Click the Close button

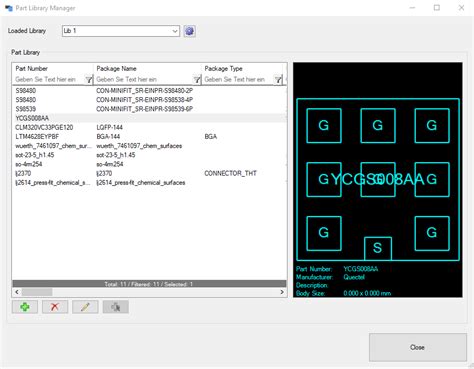point(418,347)
